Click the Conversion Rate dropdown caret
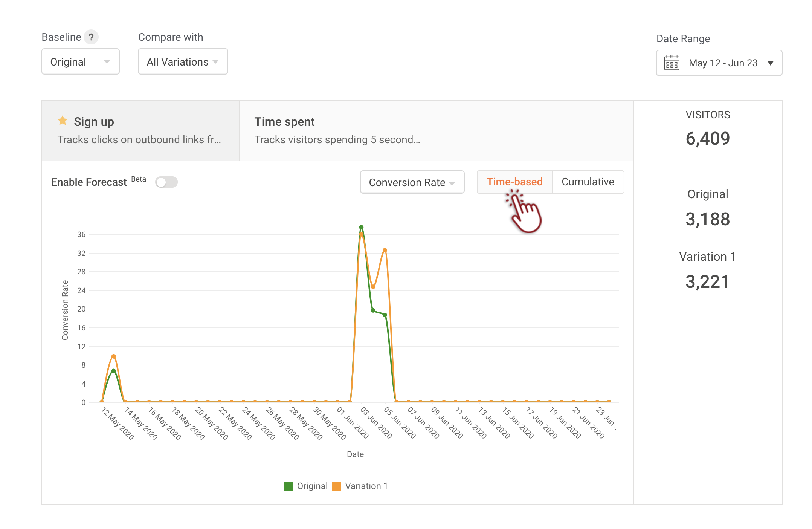The width and height of the screenshot is (812, 529). point(452,183)
